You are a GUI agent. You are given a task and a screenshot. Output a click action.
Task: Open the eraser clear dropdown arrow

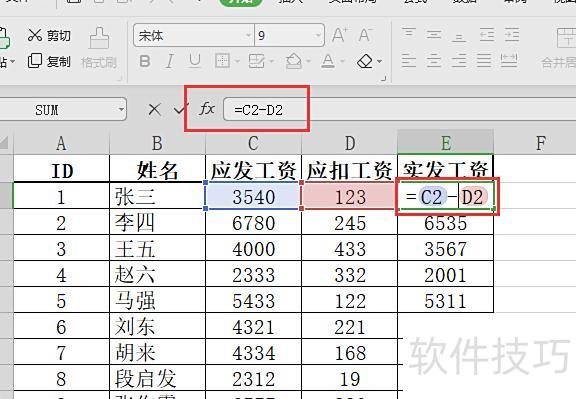coord(379,61)
